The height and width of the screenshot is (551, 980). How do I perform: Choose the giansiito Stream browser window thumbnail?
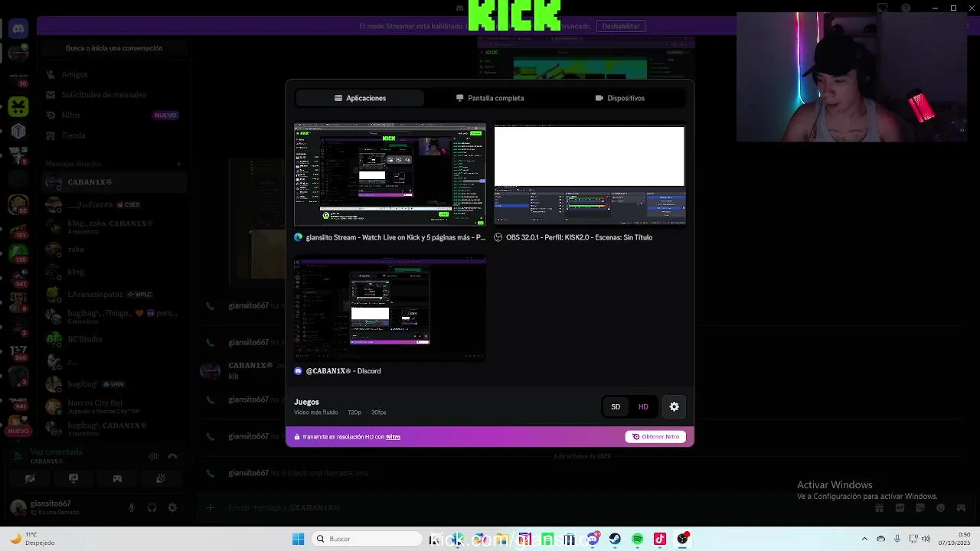pyautogui.click(x=390, y=174)
